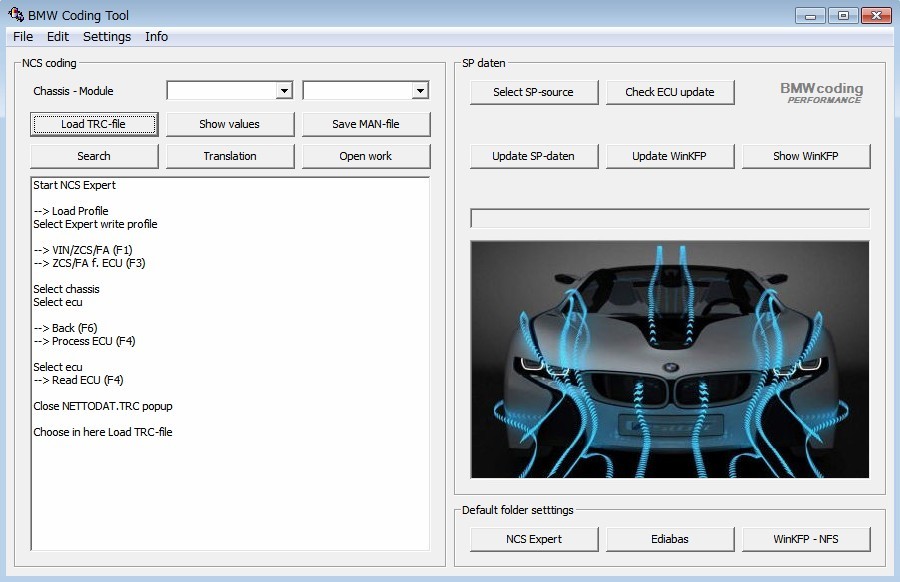Select the Open work button
Image resolution: width=900 pixels, height=582 pixels.
(366, 156)
